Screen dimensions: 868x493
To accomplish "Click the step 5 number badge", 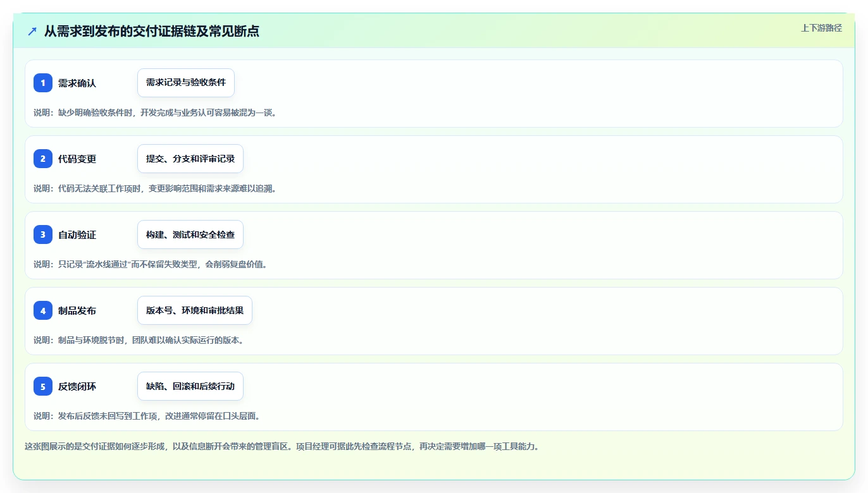I will pyautogui.click(x=43, y=386).
